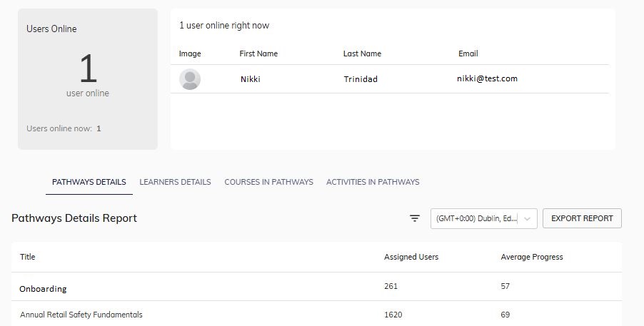Click assigned users value 261

click(391, 286)
